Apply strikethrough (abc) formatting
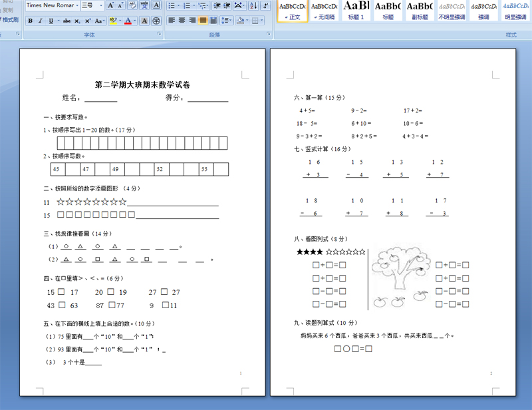 point(67,21)
